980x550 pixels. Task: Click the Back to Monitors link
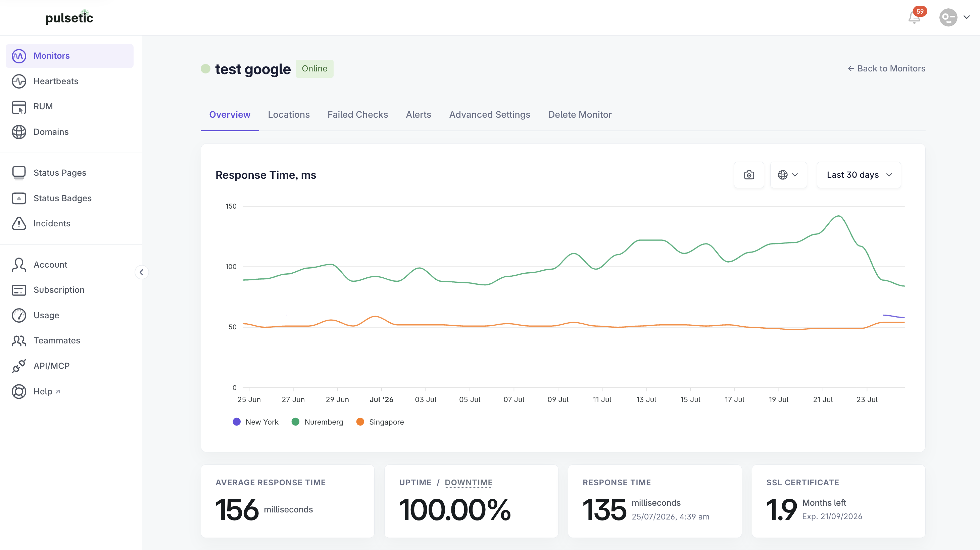coord(886,68)
